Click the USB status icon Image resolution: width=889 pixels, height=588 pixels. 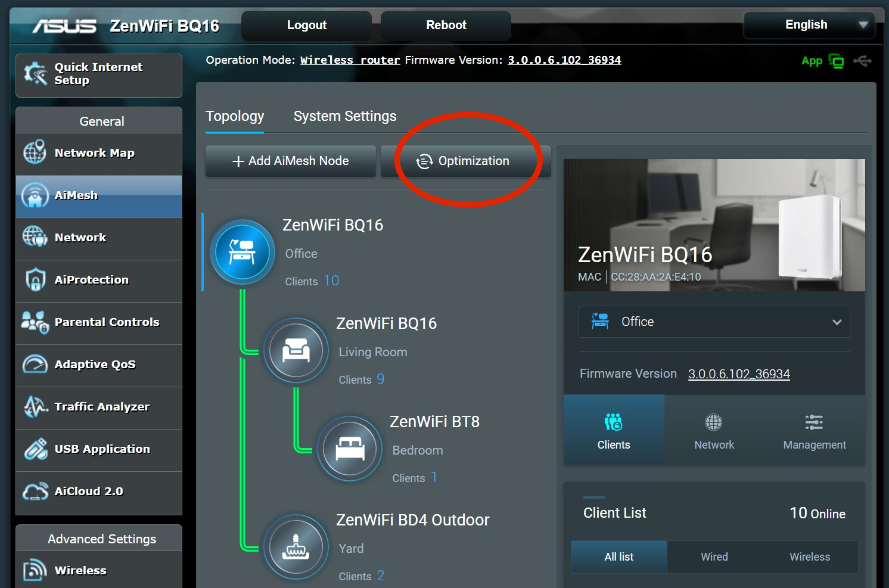coord(862,61)
